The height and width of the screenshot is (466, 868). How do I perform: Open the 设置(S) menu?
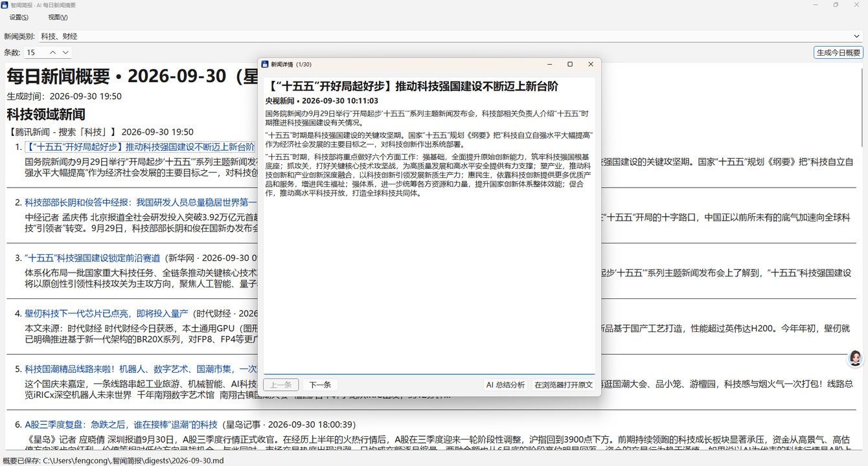(x=19, y=17)
